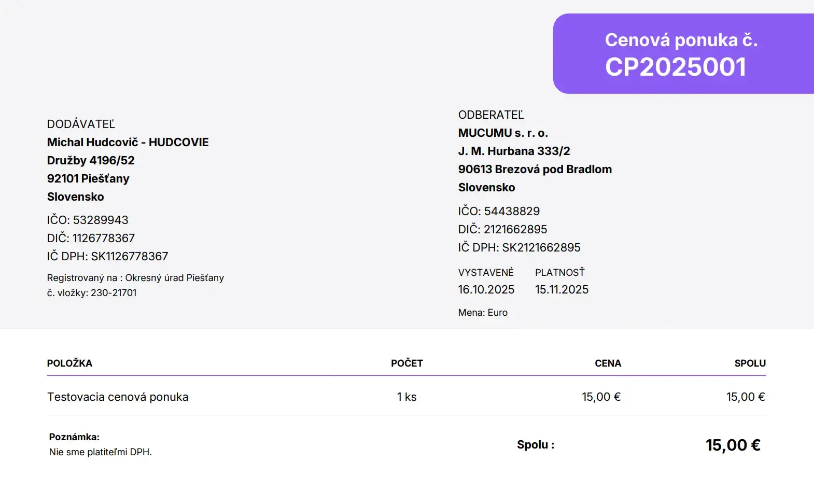Screen dimensions: 814x504
Task: Click the CENA column header
Action: point(608,363)
